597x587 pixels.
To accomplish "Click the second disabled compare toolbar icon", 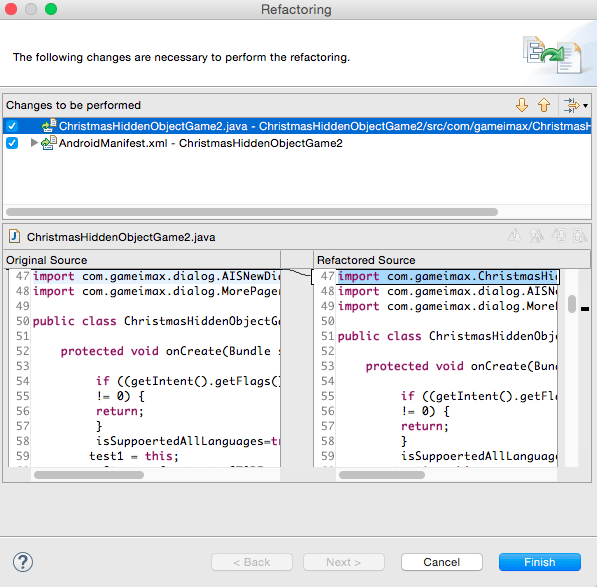I will click(x=536, y=236).
